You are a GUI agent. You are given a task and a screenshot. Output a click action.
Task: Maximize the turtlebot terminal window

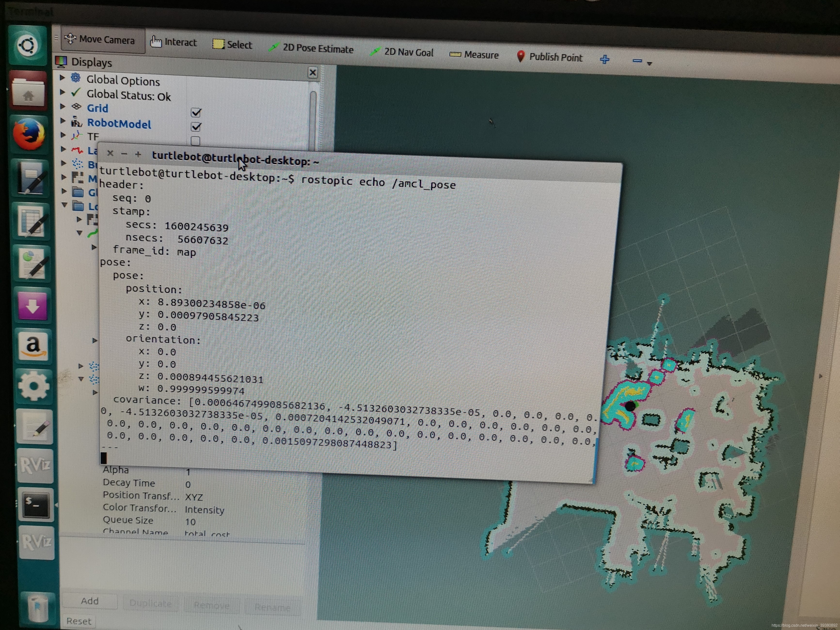pyautogui.click(x=138, y=154)
